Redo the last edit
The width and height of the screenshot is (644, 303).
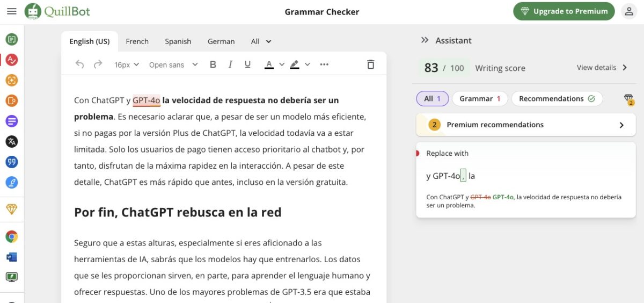click(98, 64)
